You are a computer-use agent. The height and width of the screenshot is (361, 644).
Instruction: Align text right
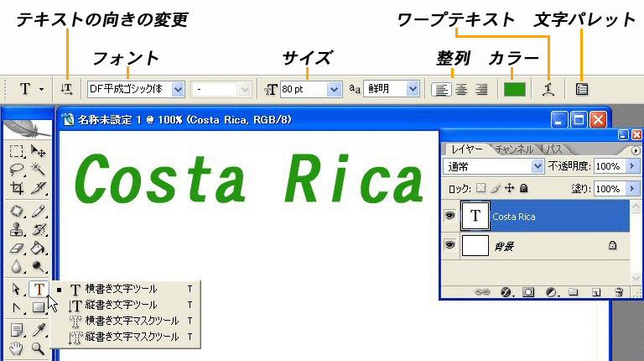coord(481,89)
